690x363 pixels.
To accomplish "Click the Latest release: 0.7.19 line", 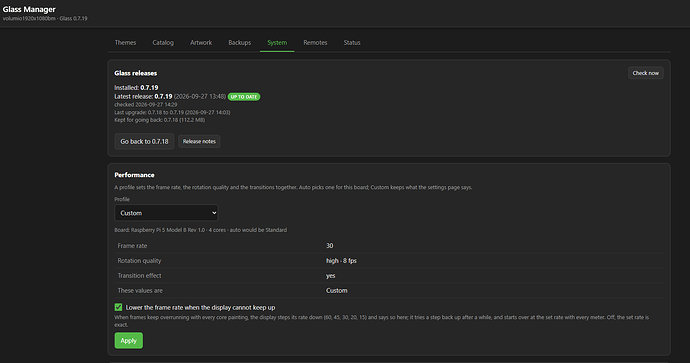I will [x=170, y=96].
